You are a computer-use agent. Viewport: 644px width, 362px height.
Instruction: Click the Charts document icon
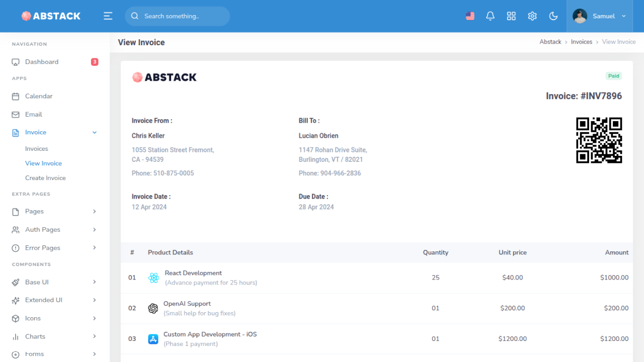click(x=16, y=336)
